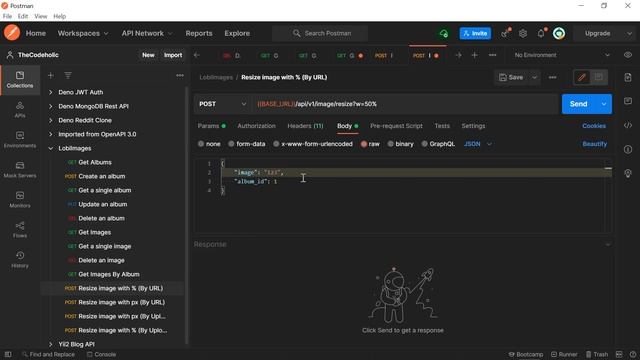Screen dimensions: 640x360
Task: Switch to the Params tab
Action: click(x=211, y=126)
